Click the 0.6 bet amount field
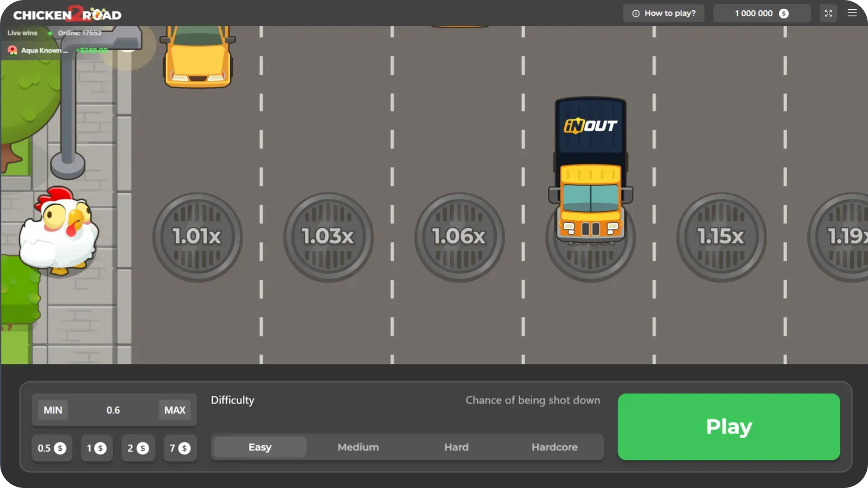 point(113,410)
